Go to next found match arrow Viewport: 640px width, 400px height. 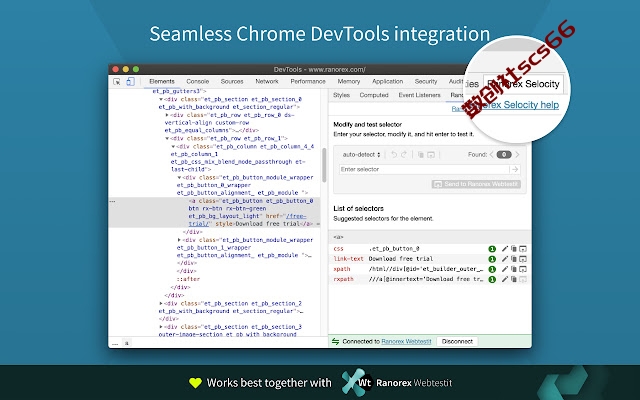pos(517,155)
